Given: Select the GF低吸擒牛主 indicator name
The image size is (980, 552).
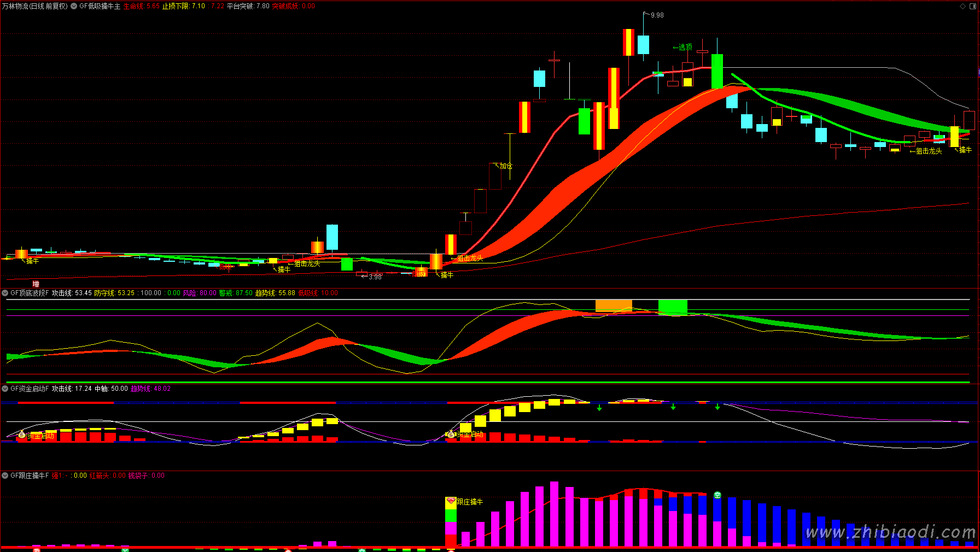Looking at the screenshot, I should (100, 6).
